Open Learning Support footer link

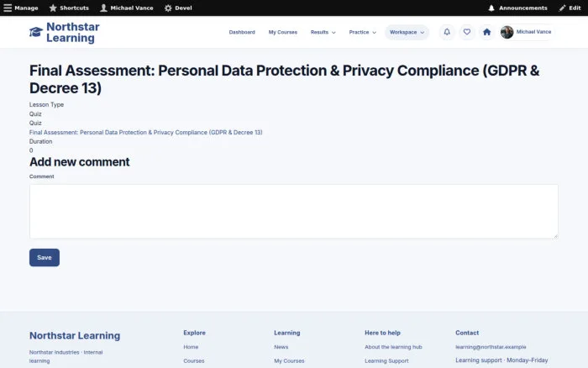click(386, 361)
